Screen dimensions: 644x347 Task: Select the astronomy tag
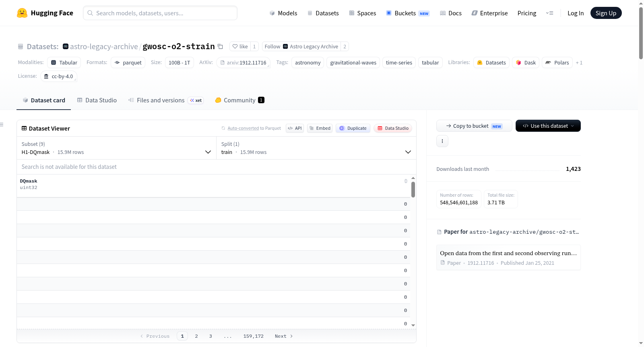(x=308, y=62)
